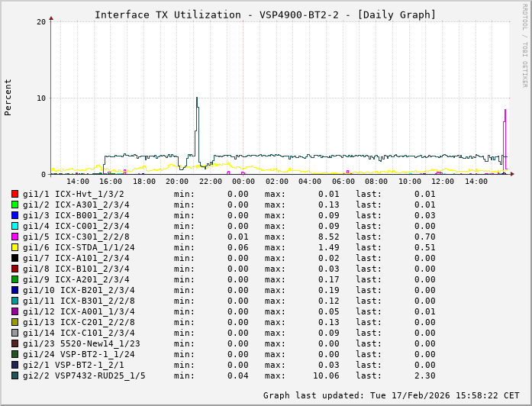Click the 18:00 x-axis time label
The height and width of the screenshot is (406, 532).
click(143, 182)
